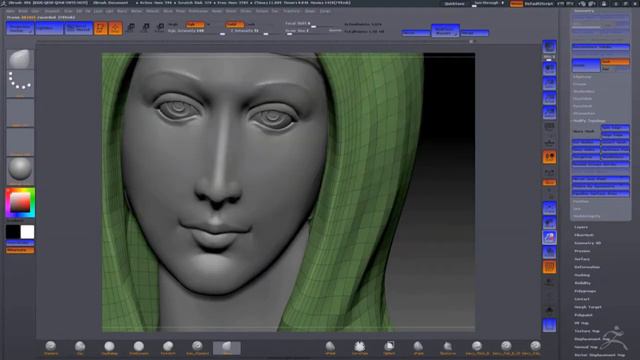Expand the Morph Target subpalette
This screenshot has width=640, height=360.
coord(588,307)
